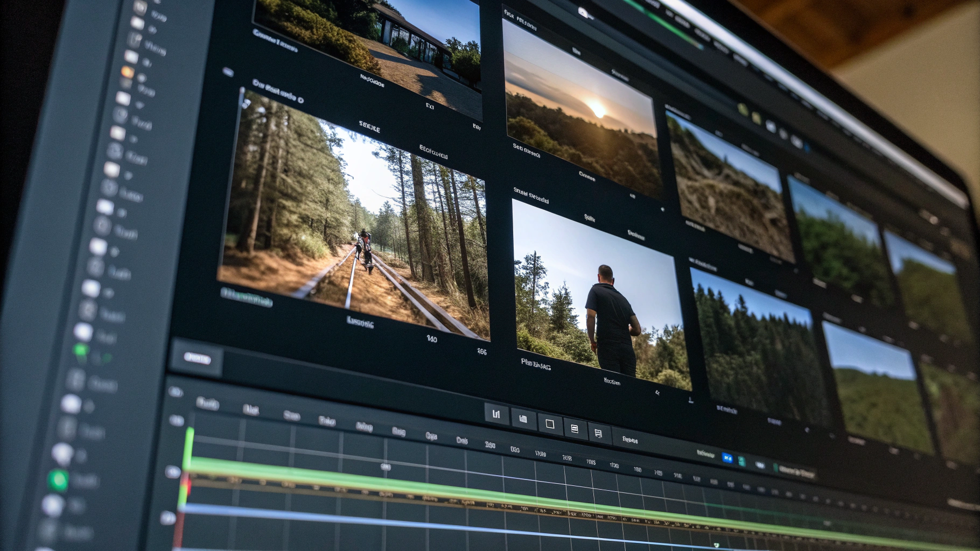Click the highlighted blue button in timeline bar
The height and width of the screenshot is (551, 980).
pyautogui.click(x=728, y=458)
